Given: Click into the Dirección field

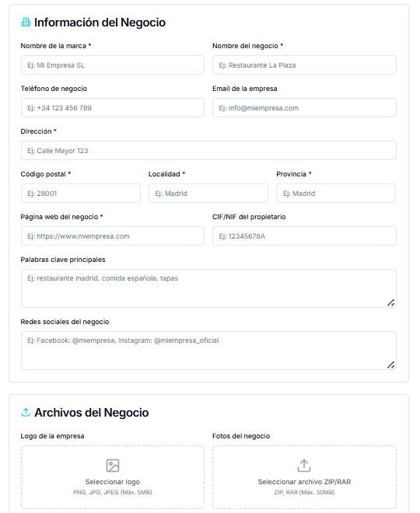Looking at the screenshot, I should 208,151.
